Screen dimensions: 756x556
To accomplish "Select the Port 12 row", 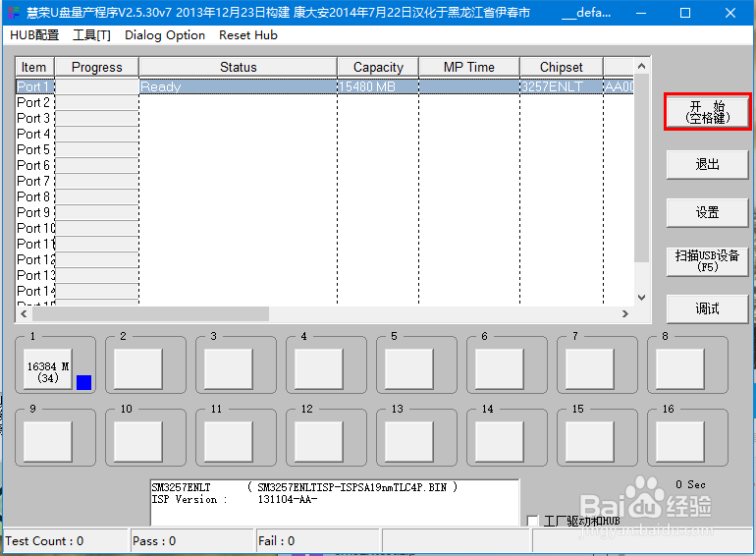I will tap(324, 259).
